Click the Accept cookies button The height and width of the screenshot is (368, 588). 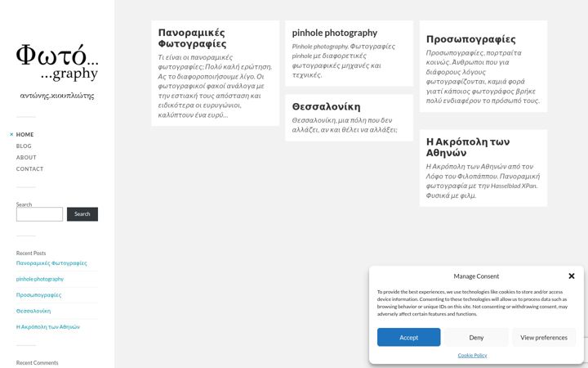409,337
